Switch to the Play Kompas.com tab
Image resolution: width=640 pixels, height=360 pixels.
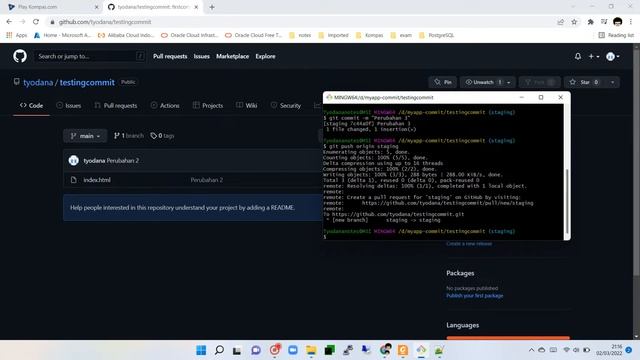pyautogui.click(x=52, y=7)
